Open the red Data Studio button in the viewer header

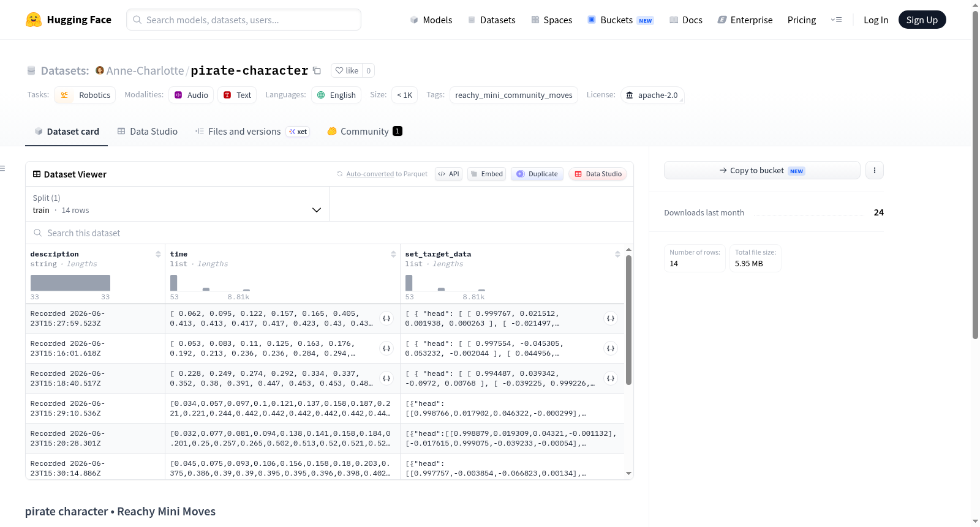click(x=598, y=174)
